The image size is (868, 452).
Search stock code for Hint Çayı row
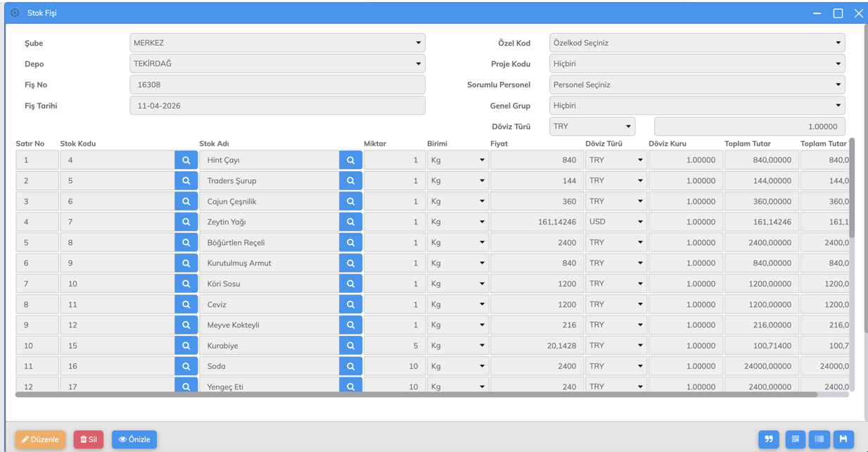point(186,161)
